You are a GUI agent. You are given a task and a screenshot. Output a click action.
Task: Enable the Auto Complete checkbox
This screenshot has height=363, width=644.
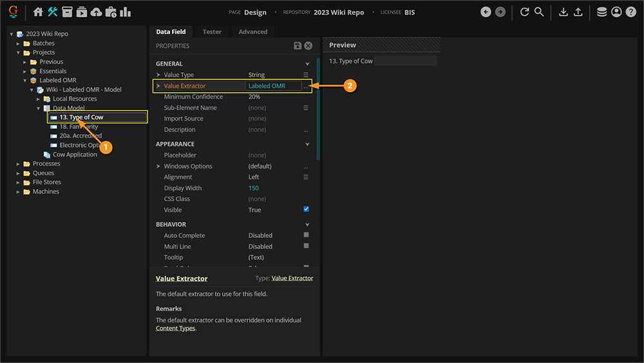(x=307, y=235)
